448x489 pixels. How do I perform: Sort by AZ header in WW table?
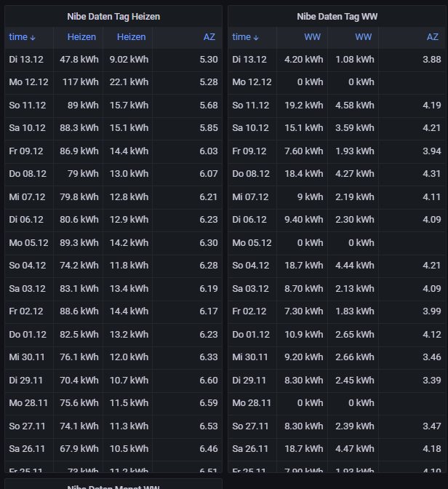point(433,37)
